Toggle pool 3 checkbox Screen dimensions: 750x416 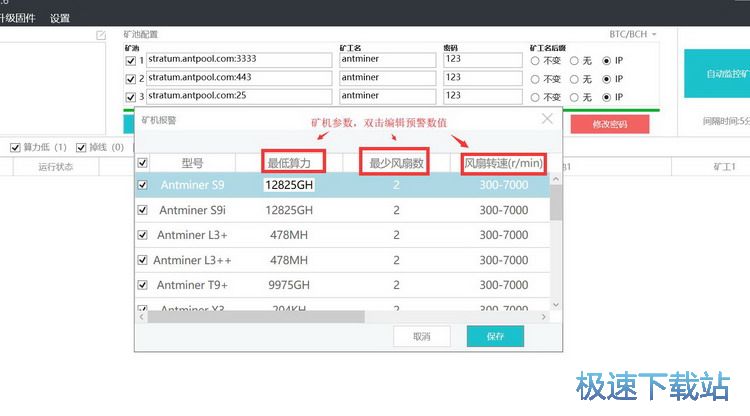point(131,97)
